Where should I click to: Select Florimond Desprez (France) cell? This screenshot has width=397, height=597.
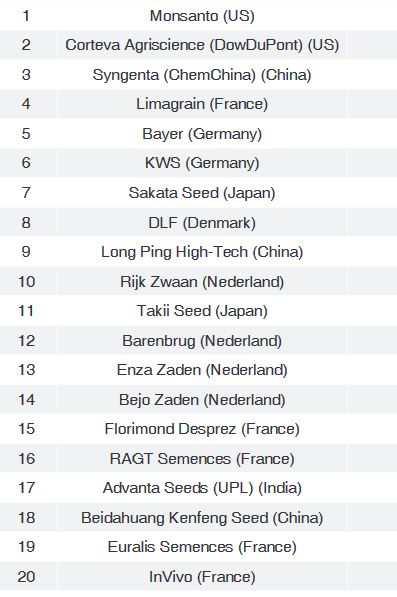pyautogui.click(x=202, y=429)
